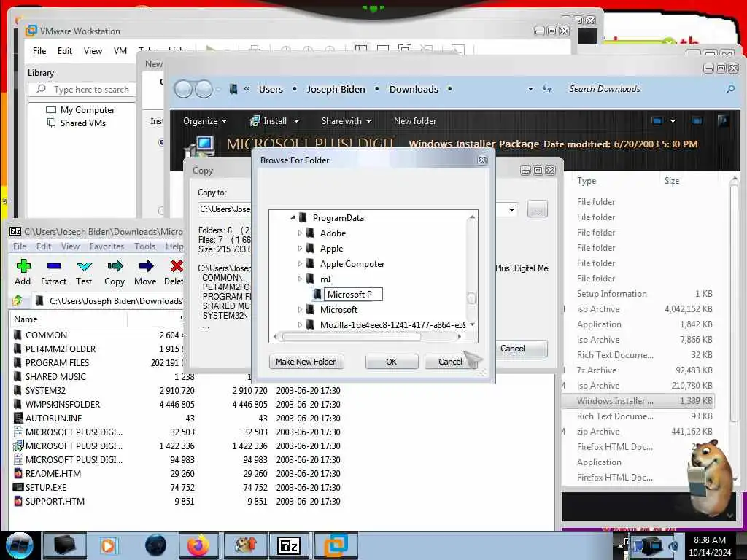
Task: Expand the Mozilla folder node
Action: click(x=300, y=324)
